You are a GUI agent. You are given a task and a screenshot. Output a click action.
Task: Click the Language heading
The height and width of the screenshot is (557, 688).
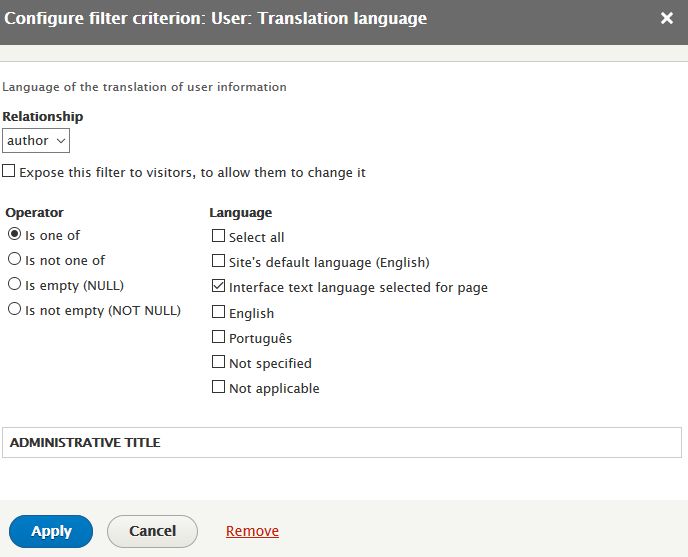tap(240, 212)
